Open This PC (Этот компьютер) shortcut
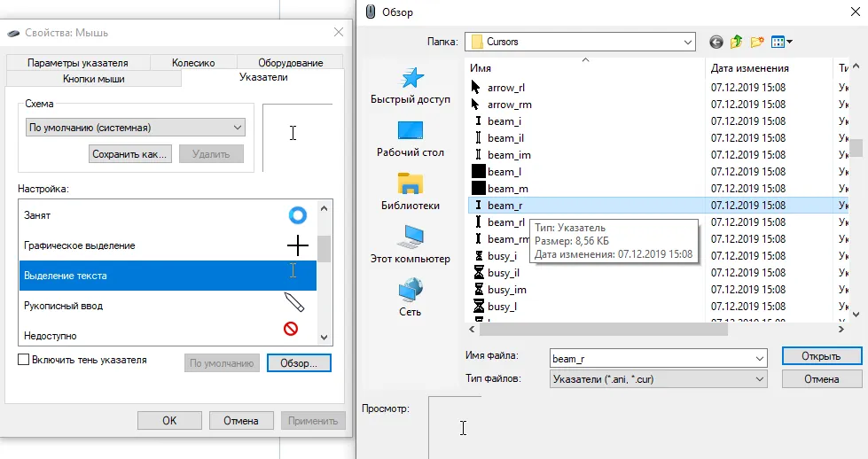The height and width of the screenshot is (459, 868). 411,245
